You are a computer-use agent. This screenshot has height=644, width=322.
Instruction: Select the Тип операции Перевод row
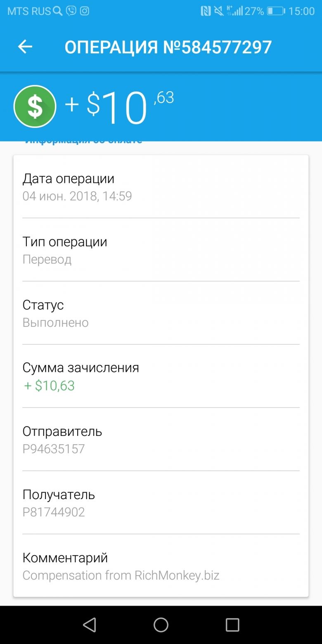[161, 250]
